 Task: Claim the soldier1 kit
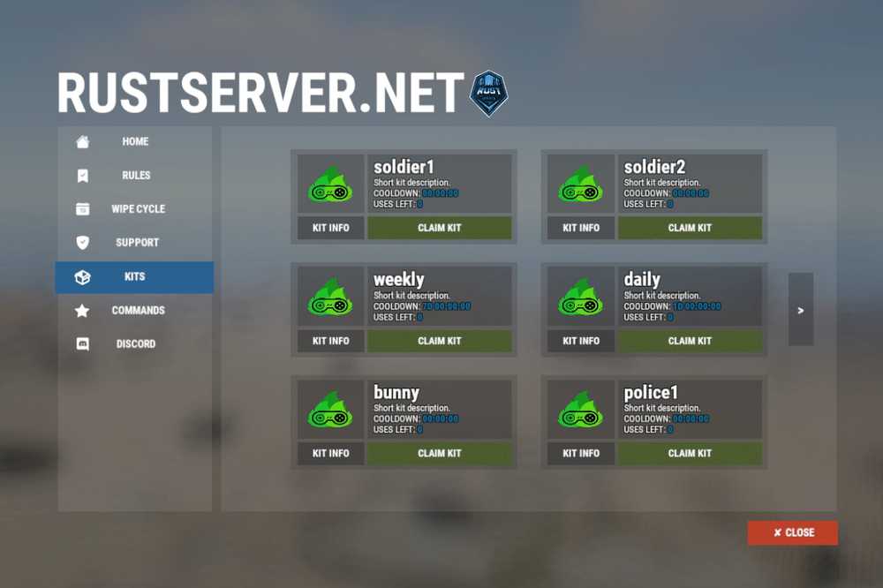tap(439, 228)
